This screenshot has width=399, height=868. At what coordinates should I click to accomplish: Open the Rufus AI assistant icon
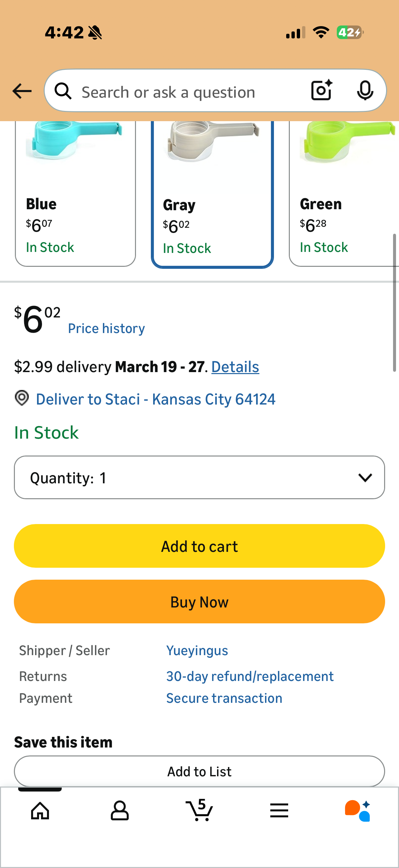(358, 811)
